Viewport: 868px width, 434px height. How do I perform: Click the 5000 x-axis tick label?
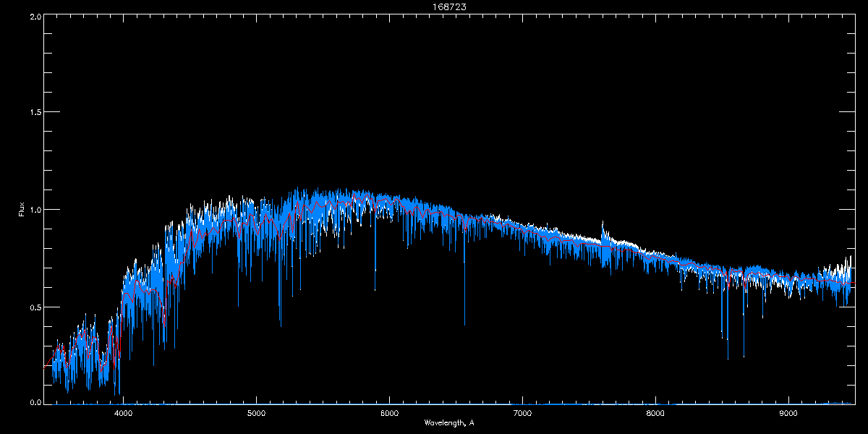pos(256,414)
